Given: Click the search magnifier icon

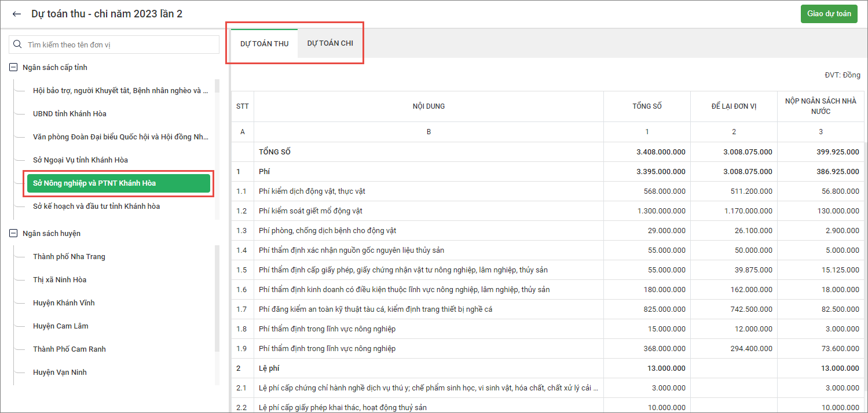Looking at the screenshot, I should click(17, 45).
